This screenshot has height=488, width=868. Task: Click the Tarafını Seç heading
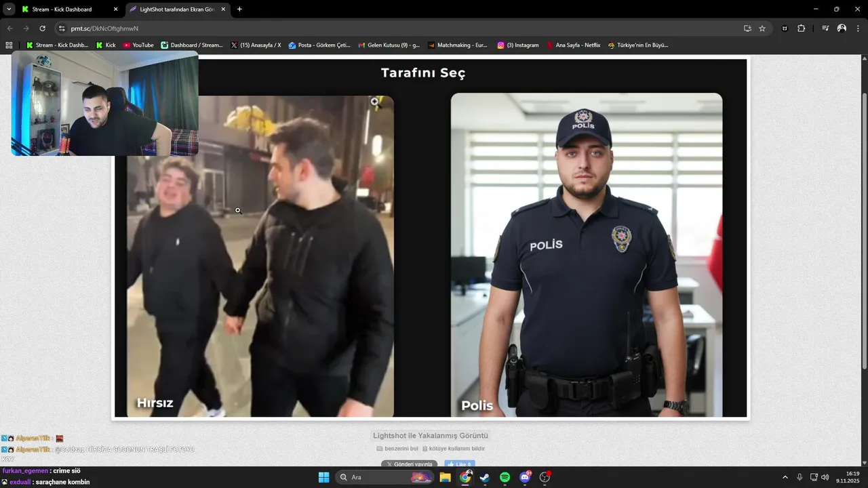pyautogui.click(x=423, y=73)
